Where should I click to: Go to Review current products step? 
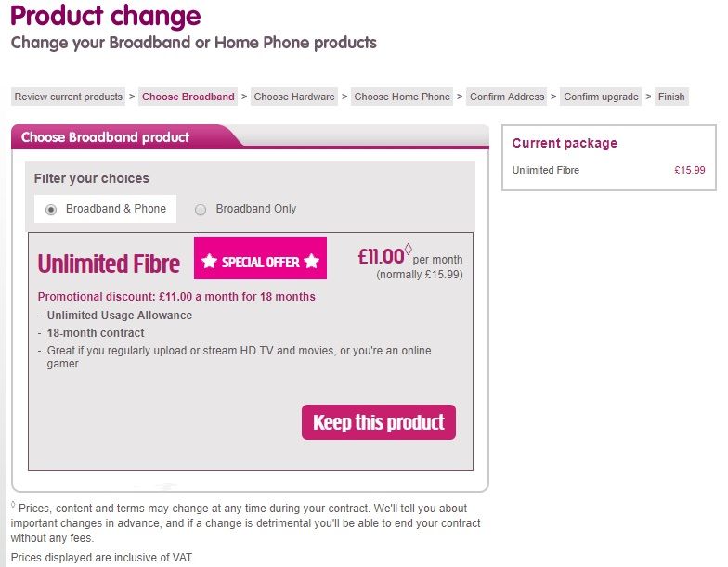coord(69,97)
